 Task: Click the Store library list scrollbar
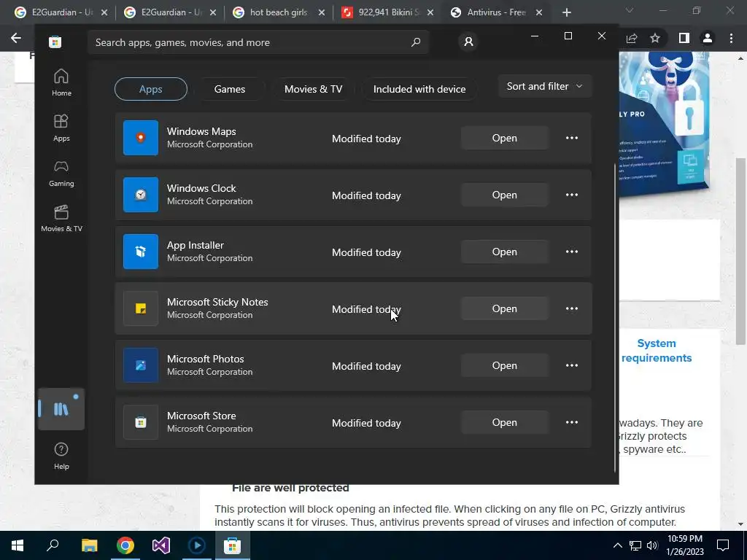[615, 316]
